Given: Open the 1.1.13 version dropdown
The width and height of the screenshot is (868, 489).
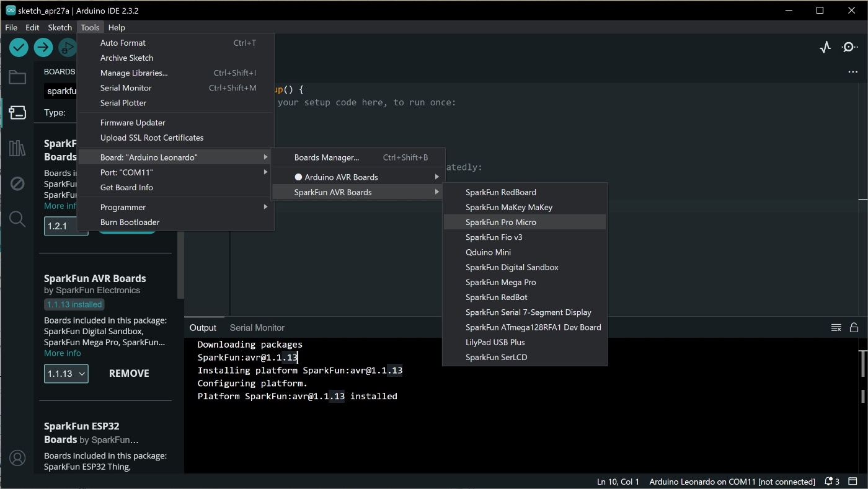Looking at the screenshot, I should point(66,374).
